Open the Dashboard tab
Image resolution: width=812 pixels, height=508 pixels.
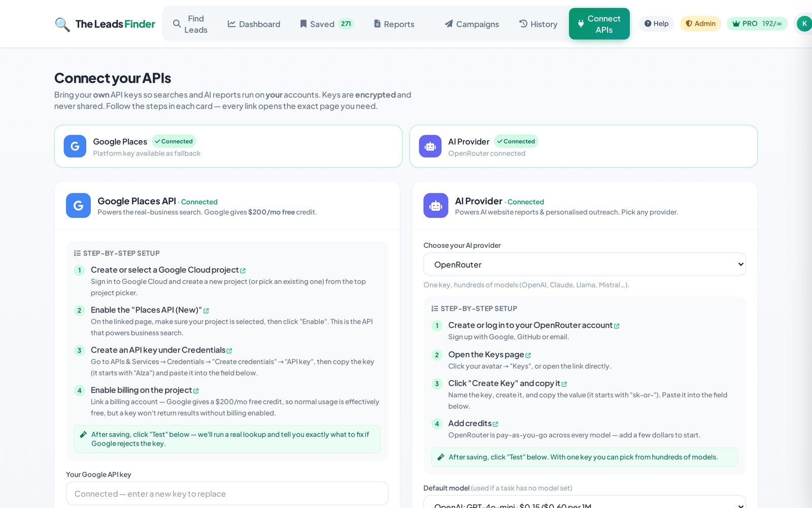point(254,24)
